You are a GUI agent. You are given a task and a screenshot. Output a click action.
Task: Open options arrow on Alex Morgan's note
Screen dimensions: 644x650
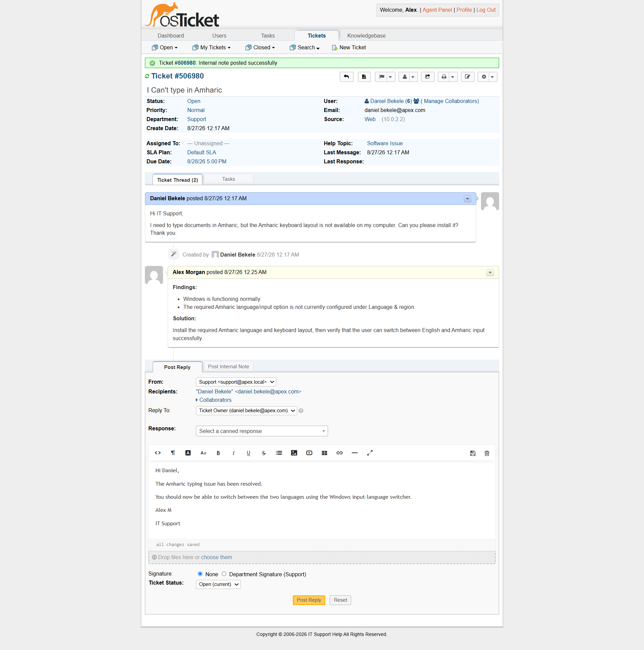click(x=490, y=273)
